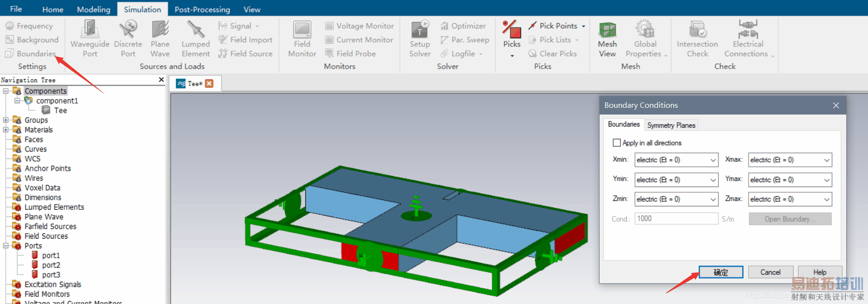
Task: Run the Intersection Check
Action: [x=697, y=39]
